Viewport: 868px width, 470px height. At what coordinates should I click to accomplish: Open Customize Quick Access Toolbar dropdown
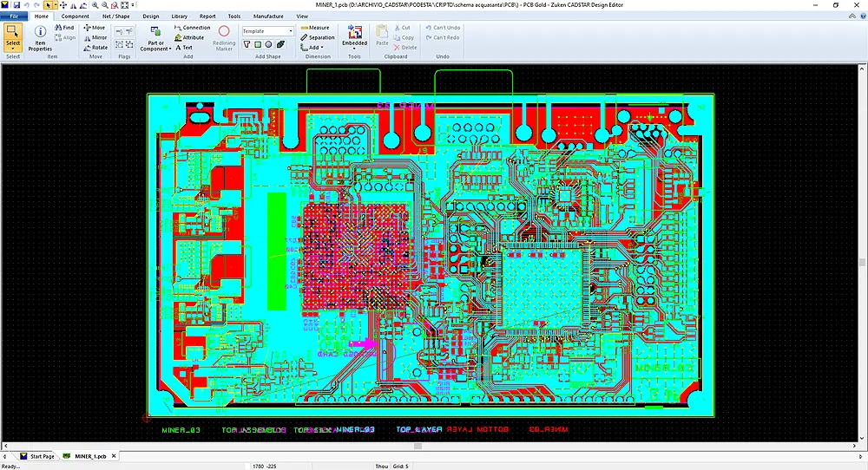(x=133, y=5)
